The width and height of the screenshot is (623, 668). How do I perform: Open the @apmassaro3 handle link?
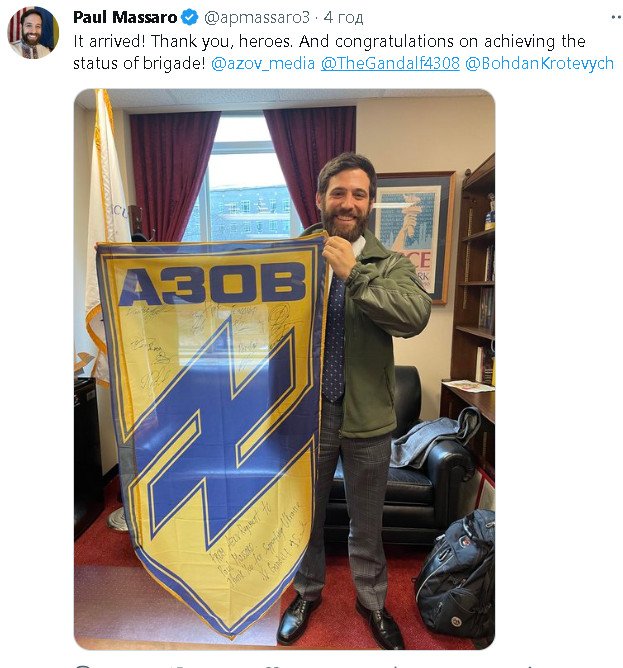pyautogui.click(x=257, y=17)
